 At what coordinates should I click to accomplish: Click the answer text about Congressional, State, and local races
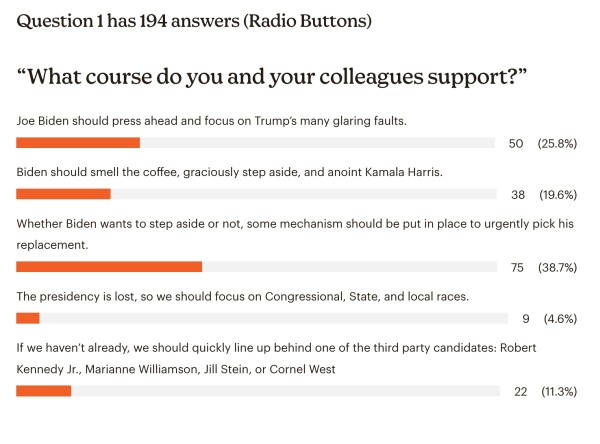point(243,297)
